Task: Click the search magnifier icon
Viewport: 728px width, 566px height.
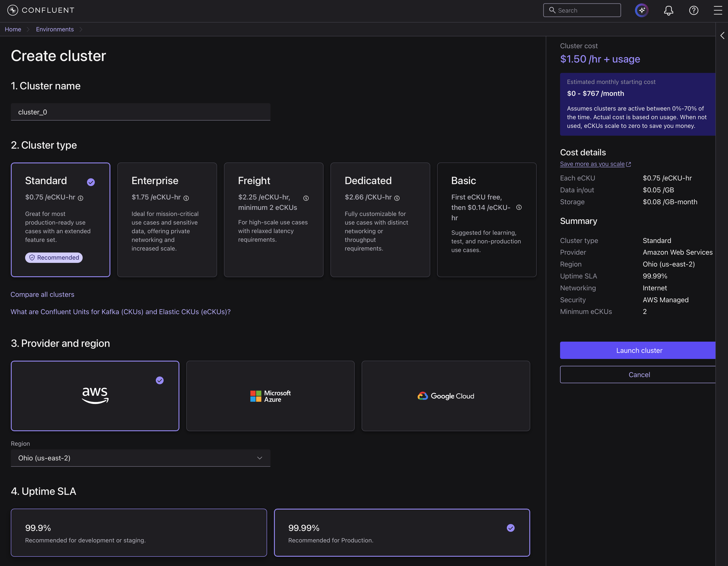Action: (552, 10)
